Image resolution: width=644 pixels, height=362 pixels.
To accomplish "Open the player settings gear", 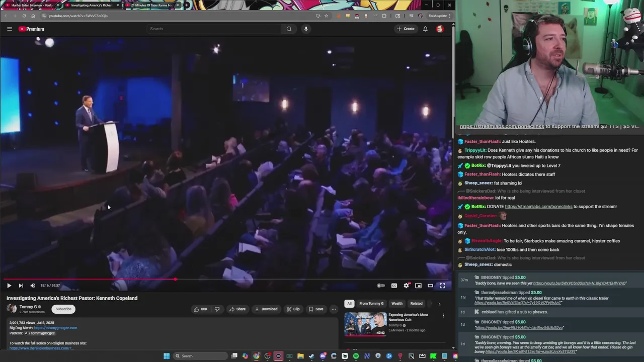I will (x=407, y=286).
